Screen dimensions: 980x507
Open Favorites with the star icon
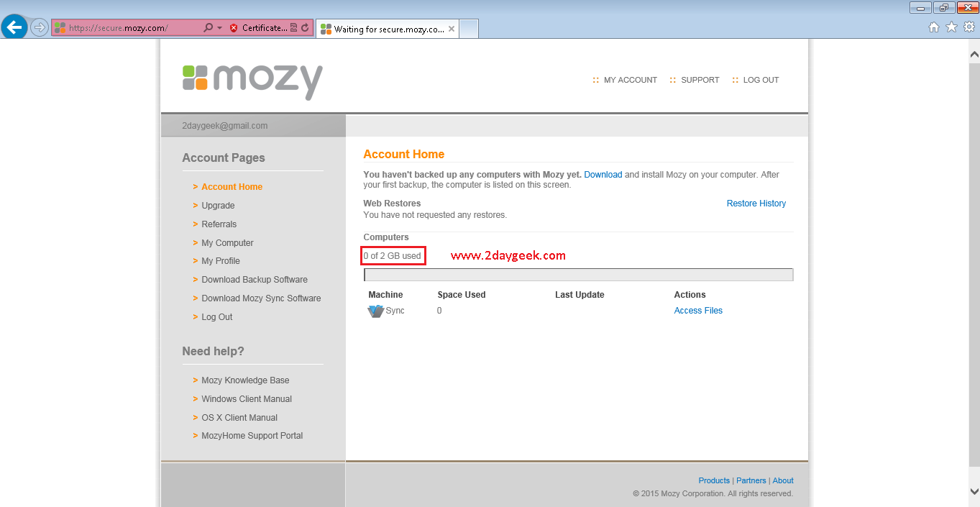pyautogui.click(x=951, y=27)
